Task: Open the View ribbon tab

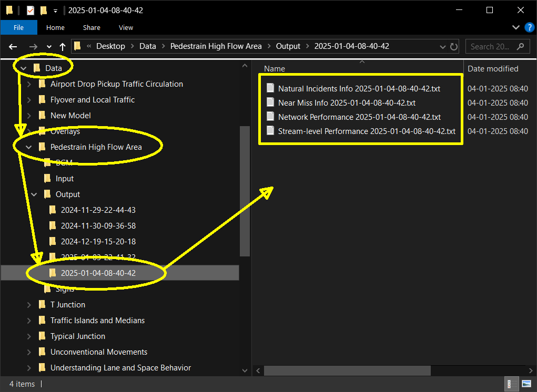Action: [x=126, y=27]
